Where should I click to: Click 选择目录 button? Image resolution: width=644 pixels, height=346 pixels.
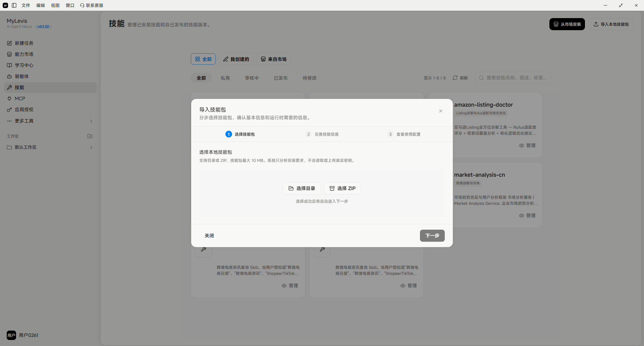302,188
